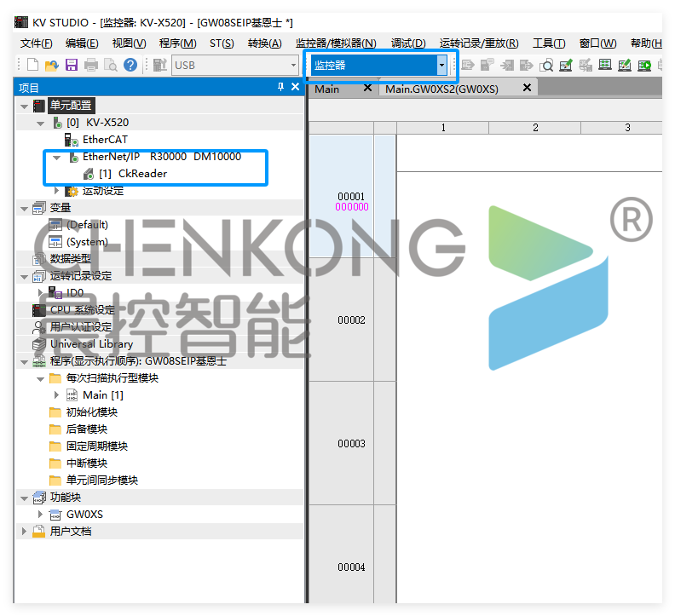Select the (System) variable table
The image size is (675, 616).
[87, 242]
